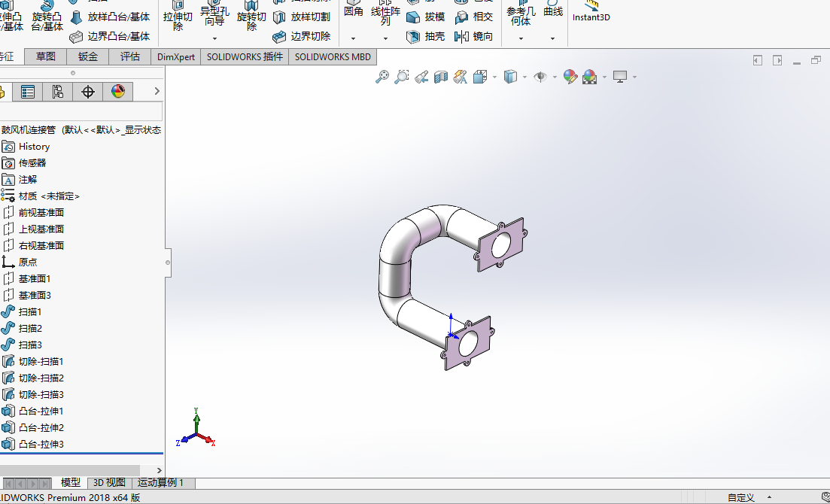830x504 pixels.
Task: Open the PropertyManager panel tab
Action: [x=28, y=92]
